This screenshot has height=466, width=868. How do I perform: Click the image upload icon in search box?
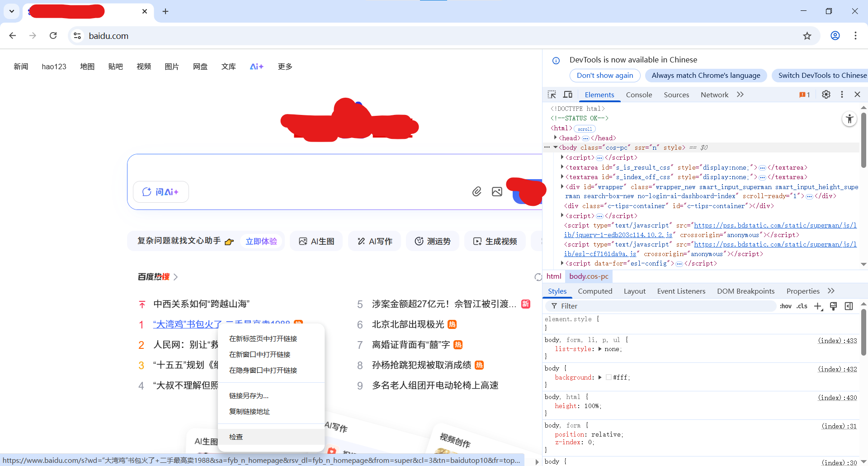pyautogui.click(x=497, y=191)
